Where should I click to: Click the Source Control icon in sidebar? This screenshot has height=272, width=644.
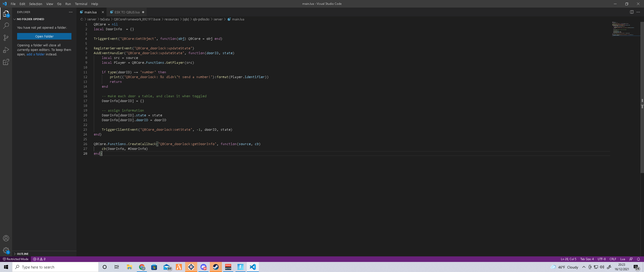point(6,37)
